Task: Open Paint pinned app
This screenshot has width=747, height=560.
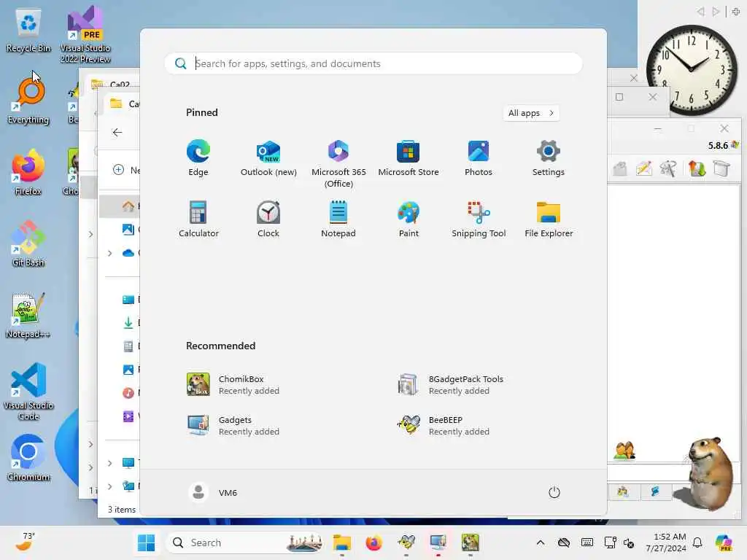Action: click(409, 219)
